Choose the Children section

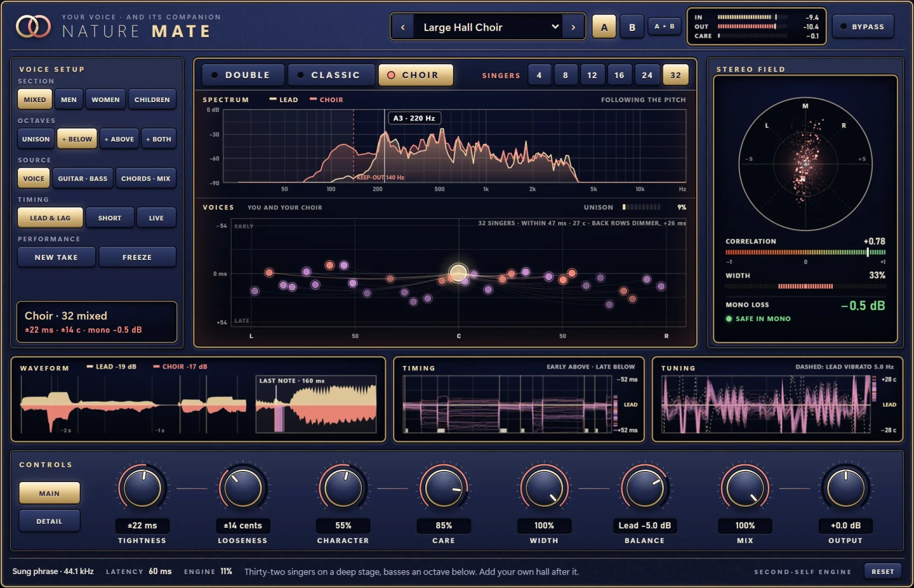click(x=152, y=100)
